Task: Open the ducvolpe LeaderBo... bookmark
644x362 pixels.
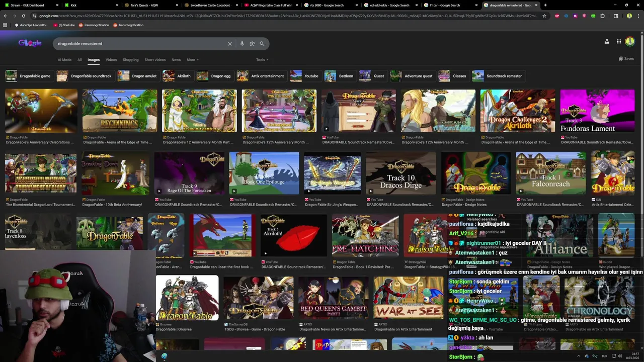Action: click(x=31, y=25)
